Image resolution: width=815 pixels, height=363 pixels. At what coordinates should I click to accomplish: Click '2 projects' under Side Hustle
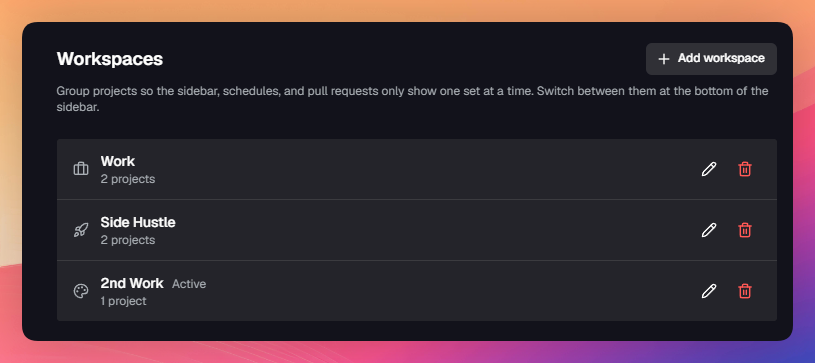128,240
